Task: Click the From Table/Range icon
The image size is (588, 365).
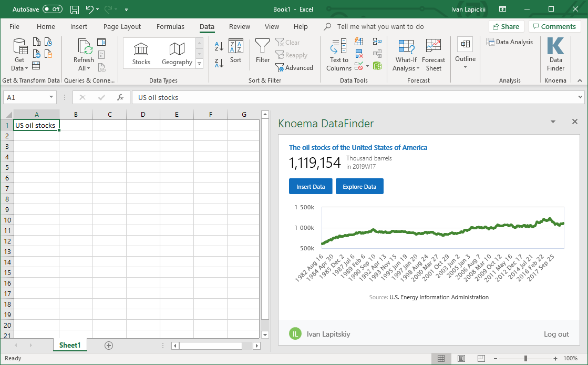Action: click(x=36, y=66)
